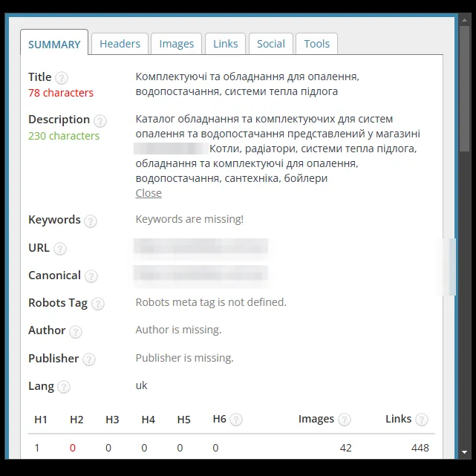This screenshot has width=476, height=476.
Task: Click the blurred Canonical link value
Action: (201, 273)
